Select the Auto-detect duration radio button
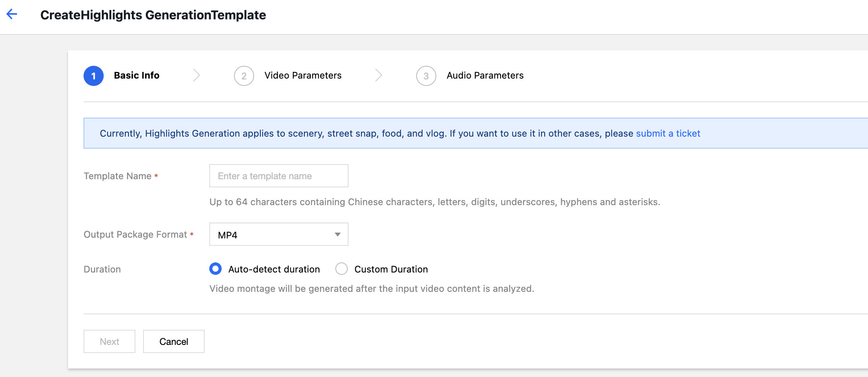This screenshot has height=377, width=868. (x=215, y=269)
